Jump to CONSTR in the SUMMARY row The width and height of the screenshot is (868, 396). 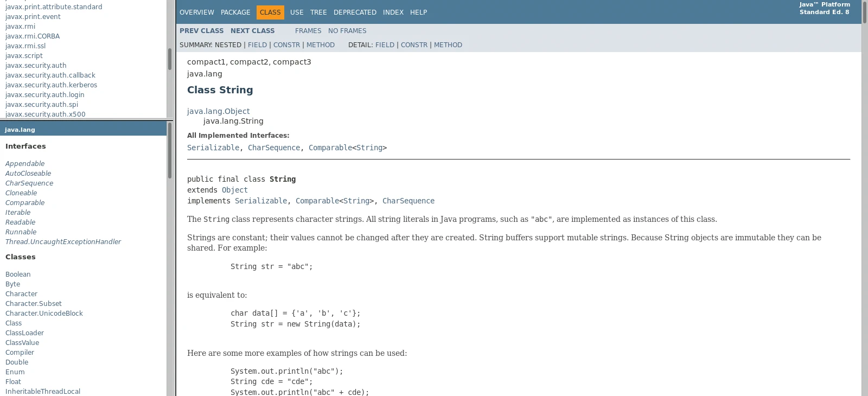coord(286,45)
